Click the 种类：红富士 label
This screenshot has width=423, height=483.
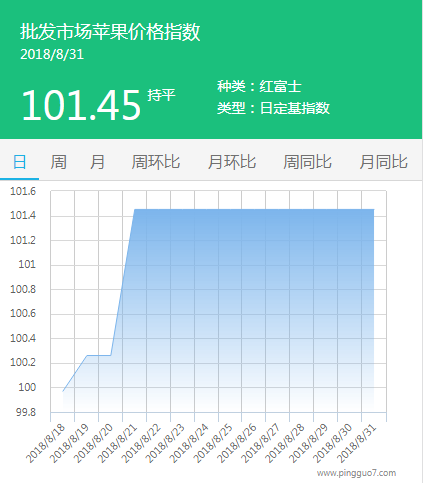coord(259,86)
